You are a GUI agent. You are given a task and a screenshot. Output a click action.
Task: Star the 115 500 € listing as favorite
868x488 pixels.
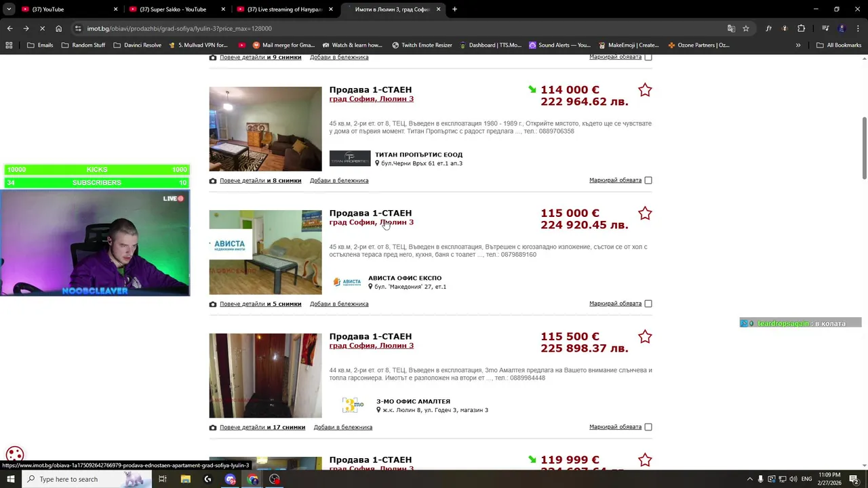point(645,336)
